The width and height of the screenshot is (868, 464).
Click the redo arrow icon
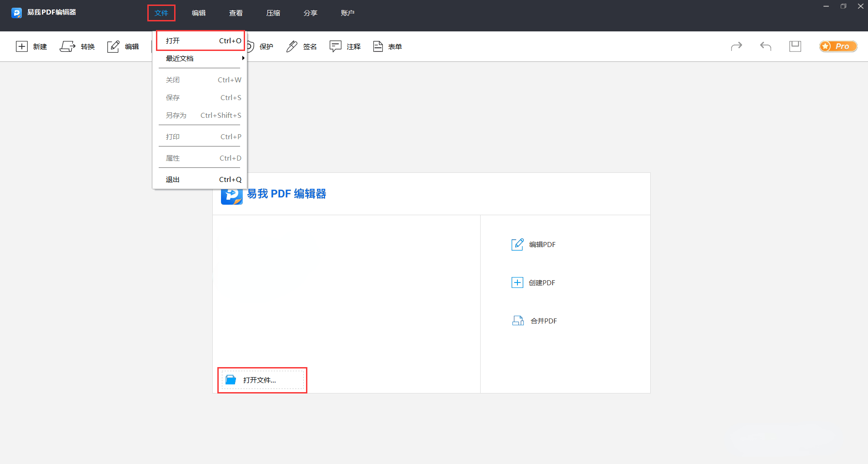click(737, 46)
